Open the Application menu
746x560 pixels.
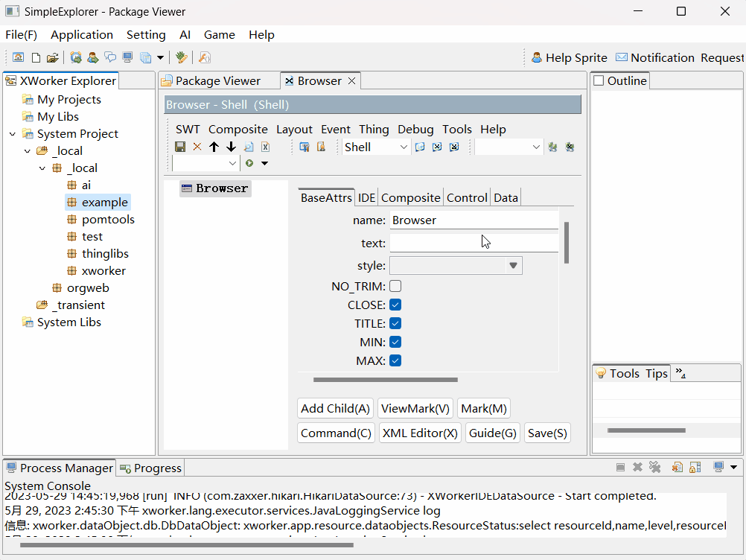tap(82, 35)
